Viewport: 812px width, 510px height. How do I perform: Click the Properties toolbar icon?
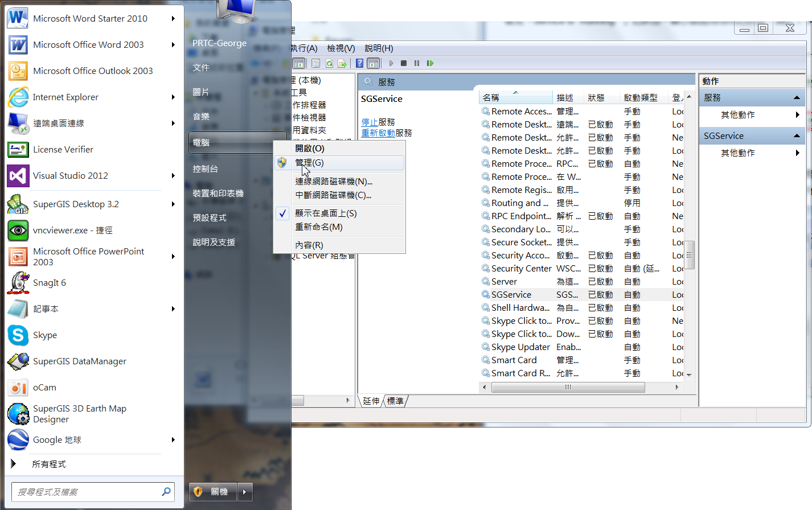point(315,63)
